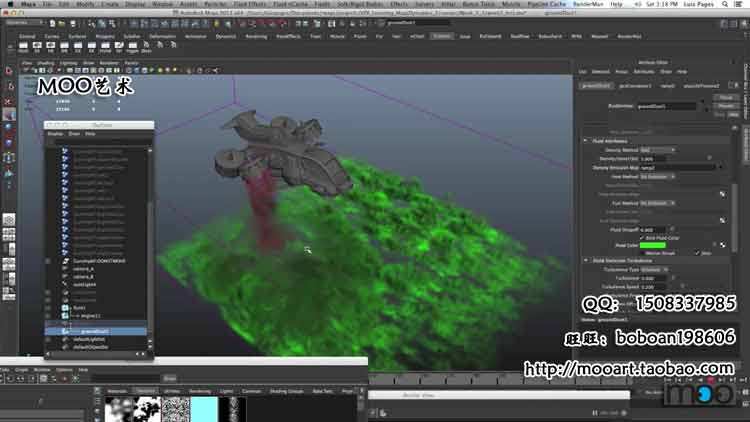Switch to Dynamics shelf tab

click(x=226, y=36)
